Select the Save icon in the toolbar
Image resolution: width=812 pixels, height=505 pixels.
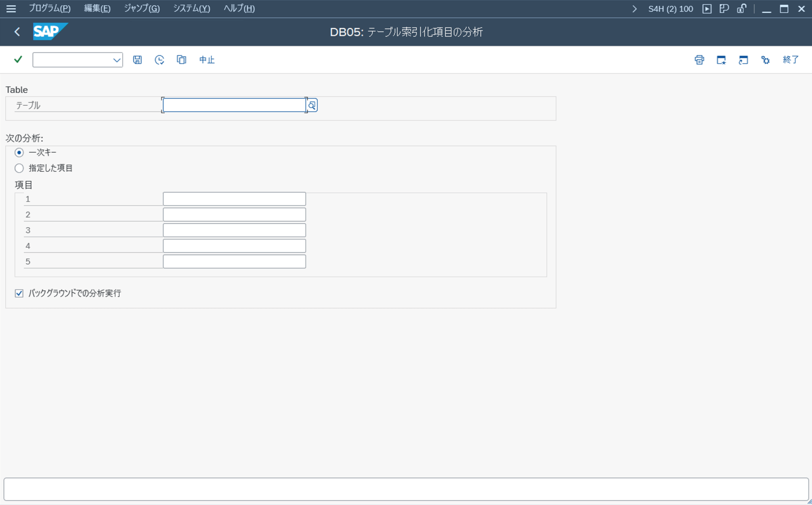[137, 60]
